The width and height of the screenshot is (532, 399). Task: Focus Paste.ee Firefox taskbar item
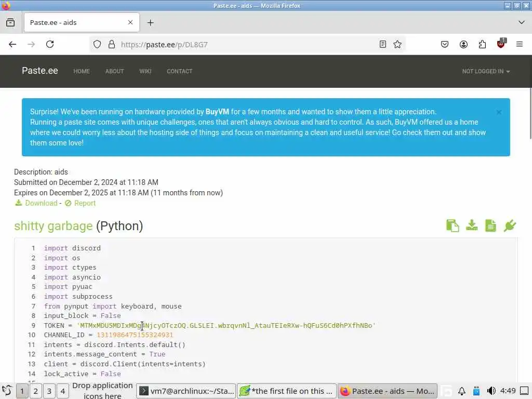click(x=388, y=391)
